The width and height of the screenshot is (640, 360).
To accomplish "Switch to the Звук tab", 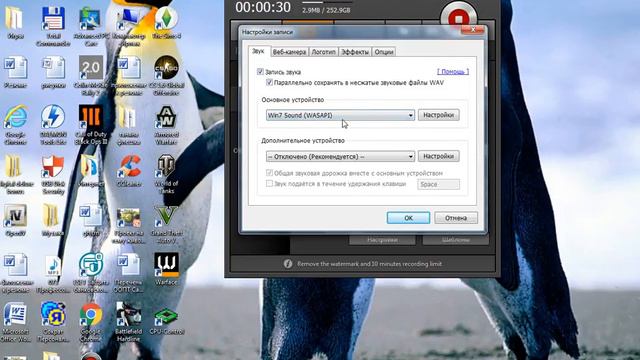I will click(258, 51).
